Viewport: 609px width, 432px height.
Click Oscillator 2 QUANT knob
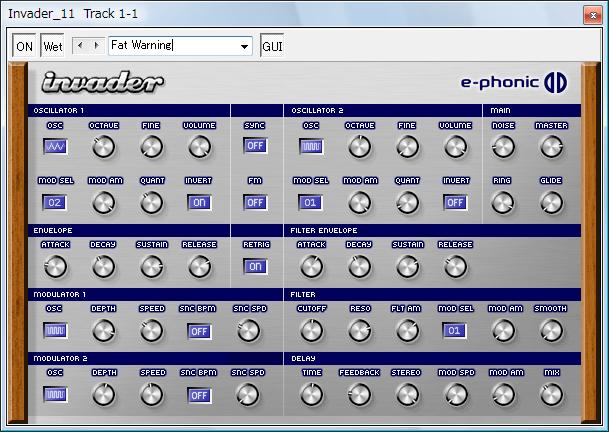click(x=407, y=203)
